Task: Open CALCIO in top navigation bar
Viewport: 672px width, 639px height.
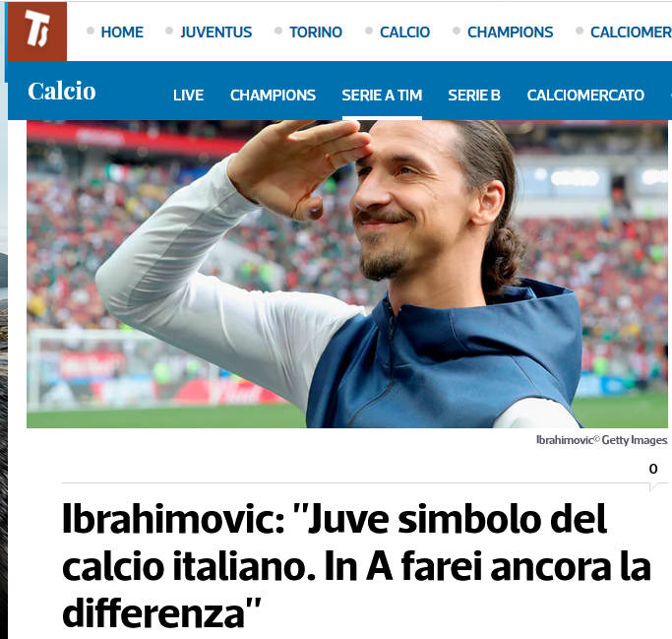Action: pos(404,32)
